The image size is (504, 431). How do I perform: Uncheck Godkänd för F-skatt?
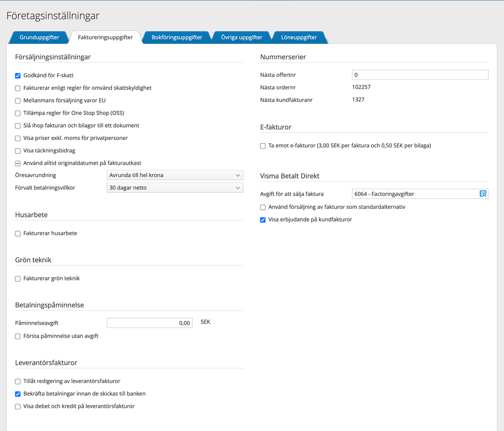point(18,76)
